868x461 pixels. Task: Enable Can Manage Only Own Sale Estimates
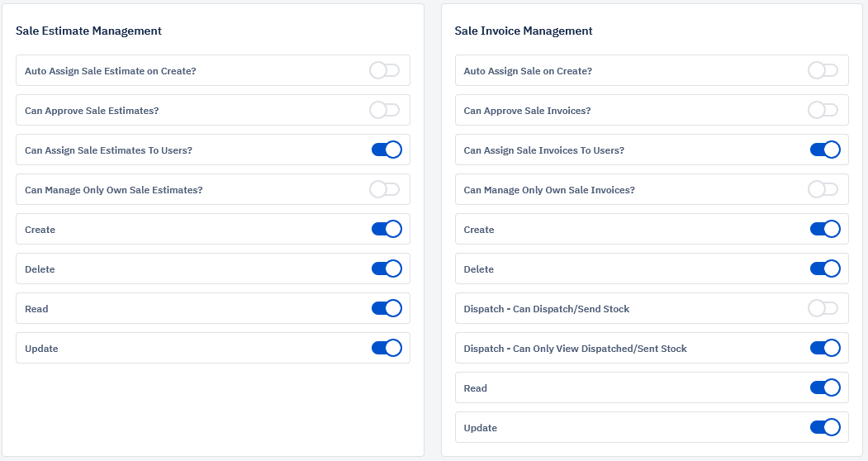coord(385,189)
